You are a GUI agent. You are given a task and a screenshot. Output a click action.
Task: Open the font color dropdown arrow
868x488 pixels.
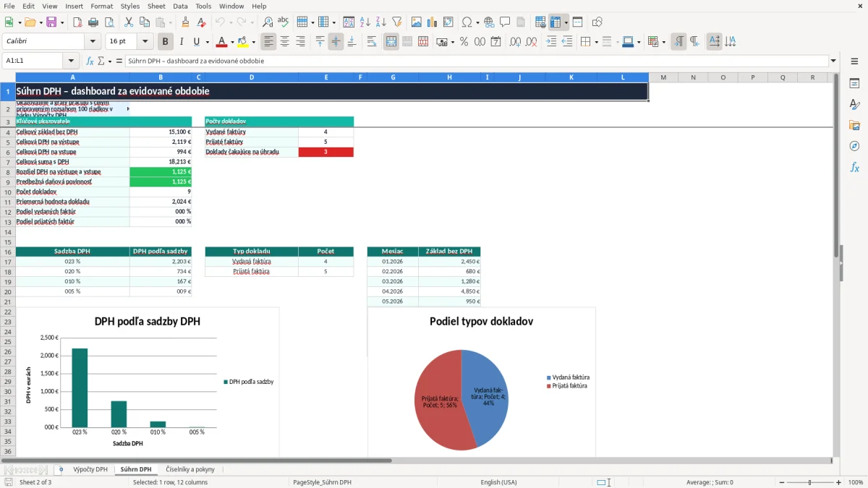pyautogui.click(x=232, y=42)
